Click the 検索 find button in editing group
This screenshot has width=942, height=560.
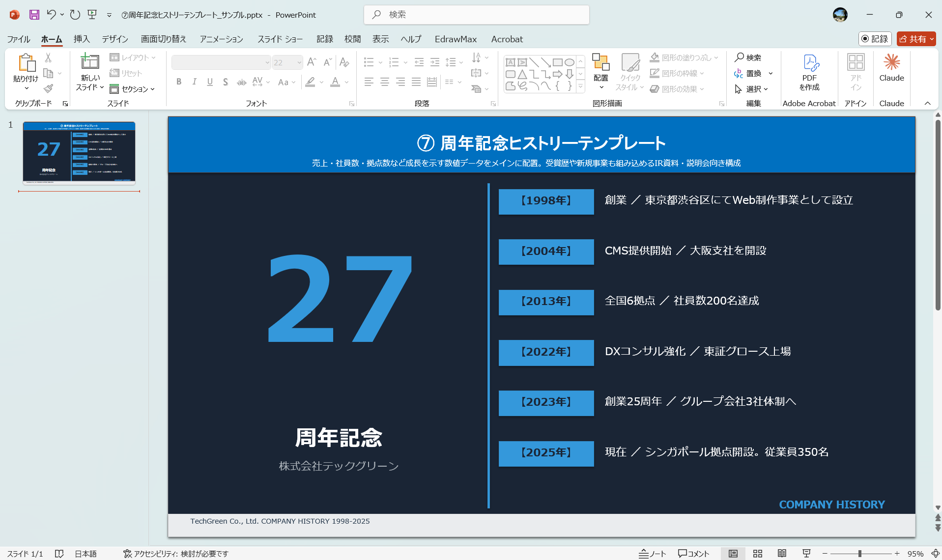[x=748, y=57]
